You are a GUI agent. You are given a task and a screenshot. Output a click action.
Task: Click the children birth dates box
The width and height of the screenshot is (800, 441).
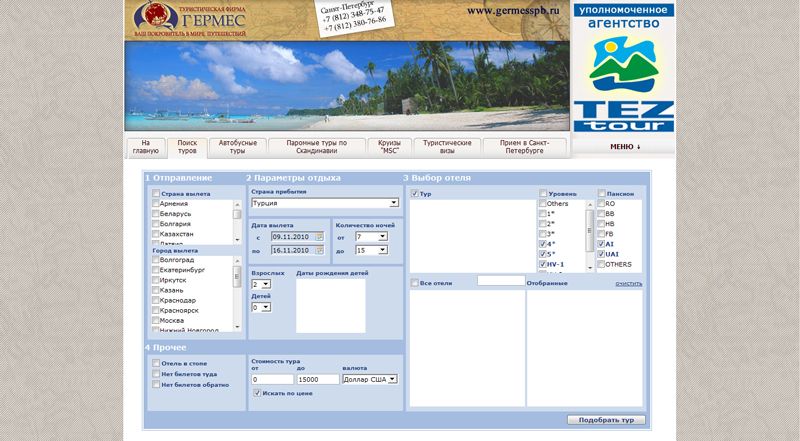click(331, 306)
